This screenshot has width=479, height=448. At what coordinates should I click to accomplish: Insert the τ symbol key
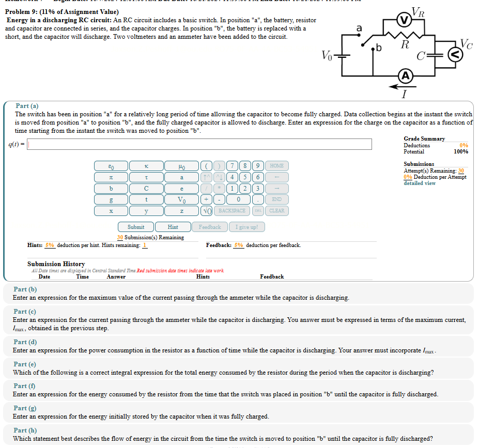[146, 177]
